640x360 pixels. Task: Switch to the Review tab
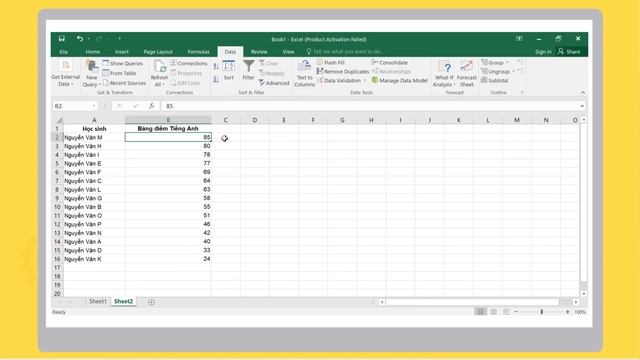point(259,52)
